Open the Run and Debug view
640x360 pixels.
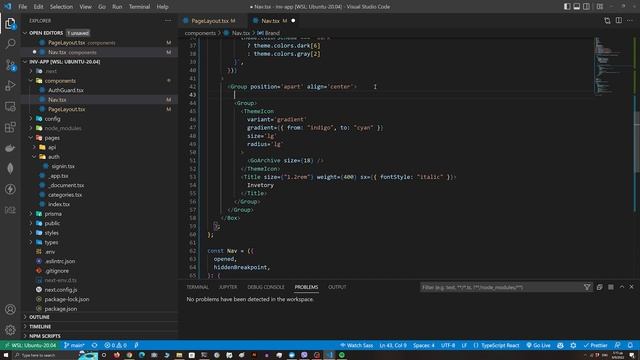[x=10, y=86]
